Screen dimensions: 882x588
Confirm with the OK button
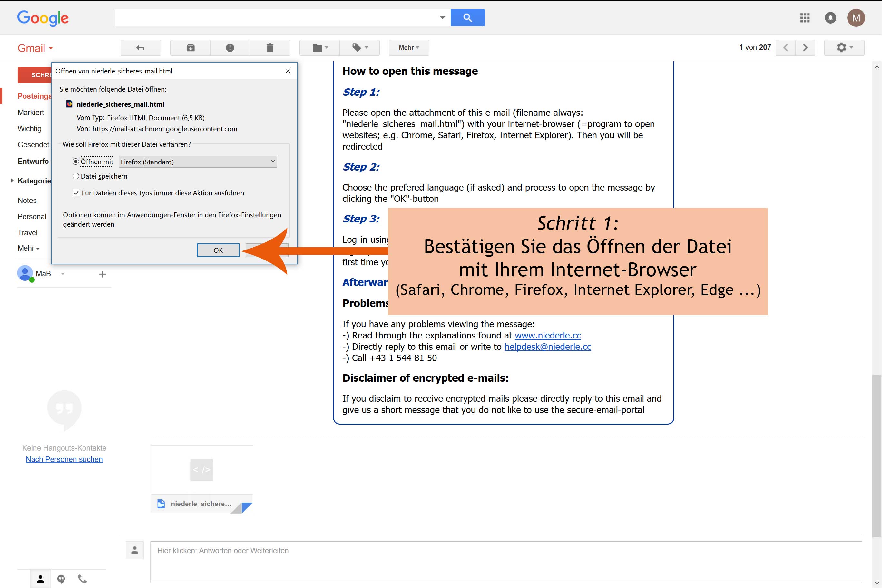(x=218, y=250)
